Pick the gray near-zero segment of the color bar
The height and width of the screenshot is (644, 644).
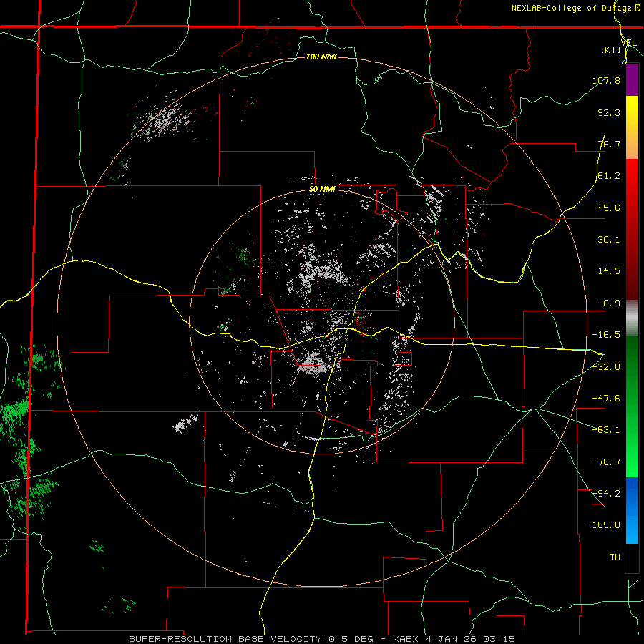coord(632,318)
